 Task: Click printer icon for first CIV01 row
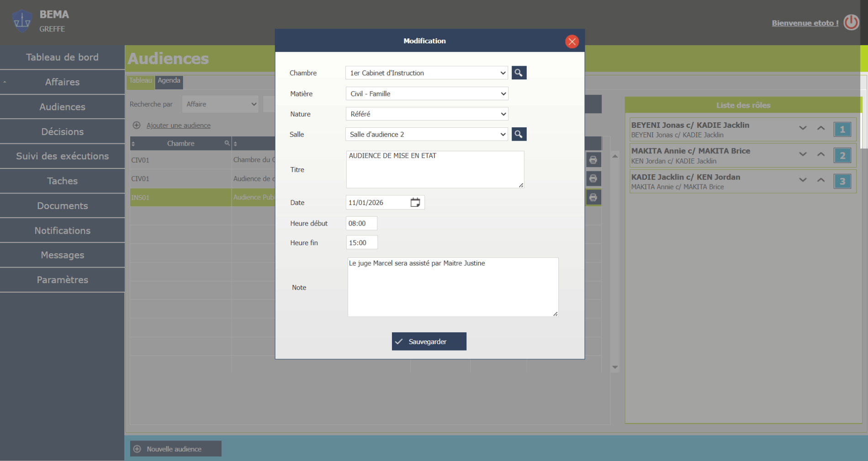593,160
